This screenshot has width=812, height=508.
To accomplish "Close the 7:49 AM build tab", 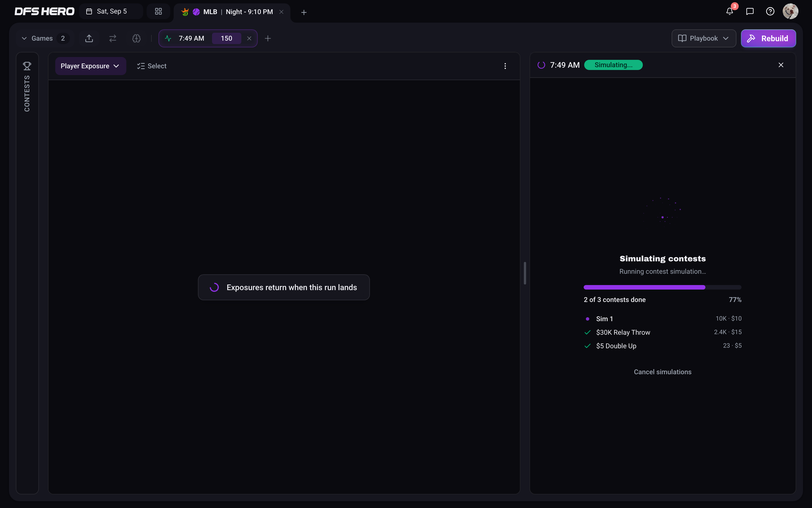I will click(x=249, y=38).
